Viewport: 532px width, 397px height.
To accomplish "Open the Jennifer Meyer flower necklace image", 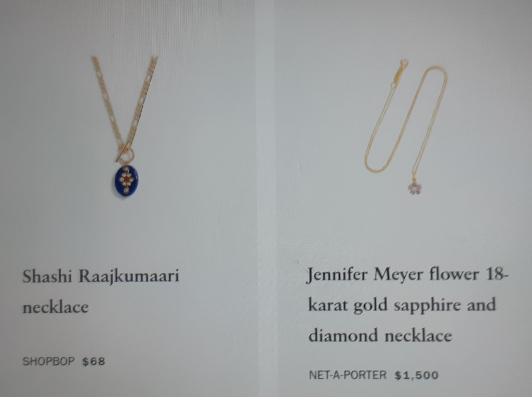I will 406,127.
